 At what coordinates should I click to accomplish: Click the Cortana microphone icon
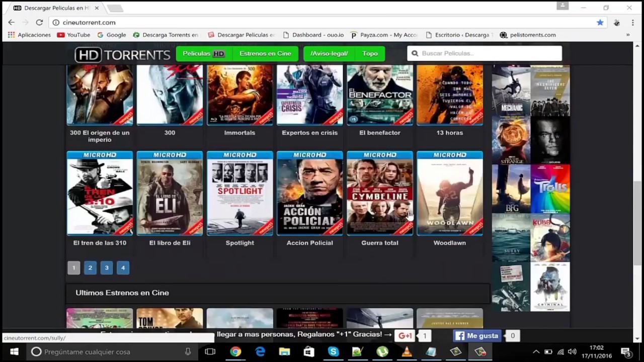coord(188,352)
